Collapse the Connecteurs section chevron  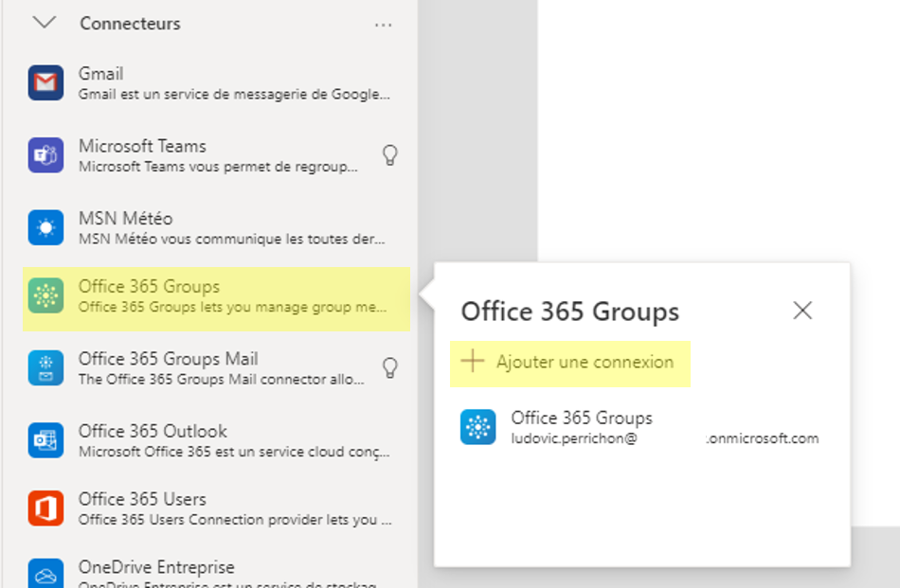pos(45,23)
